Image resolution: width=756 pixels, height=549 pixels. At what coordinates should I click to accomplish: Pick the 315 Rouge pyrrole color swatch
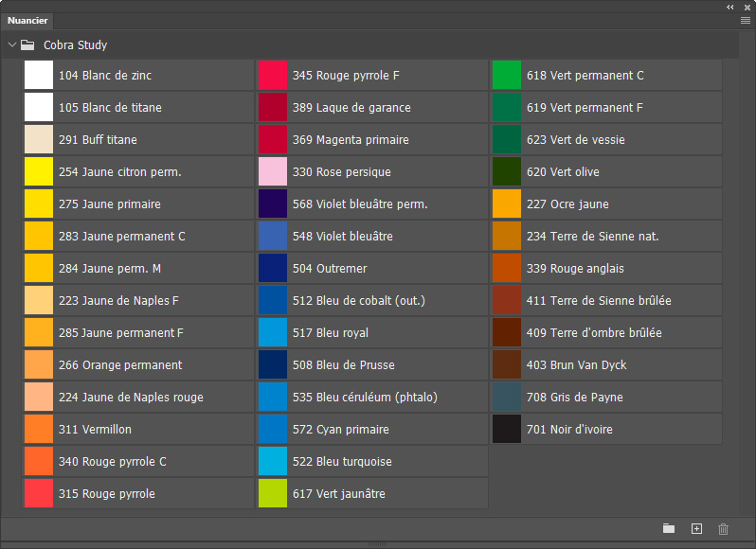pyautogui.click(x=39, y=493)
